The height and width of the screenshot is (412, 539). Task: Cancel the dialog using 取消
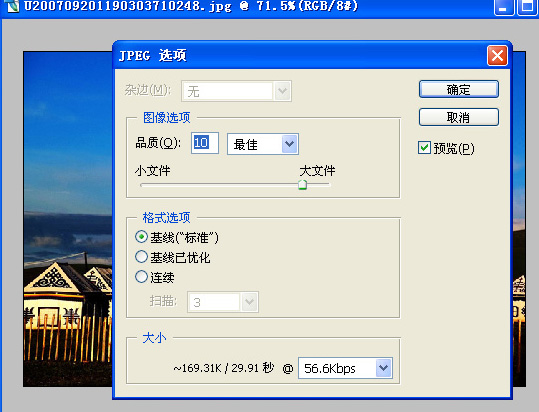click(459, 118)
